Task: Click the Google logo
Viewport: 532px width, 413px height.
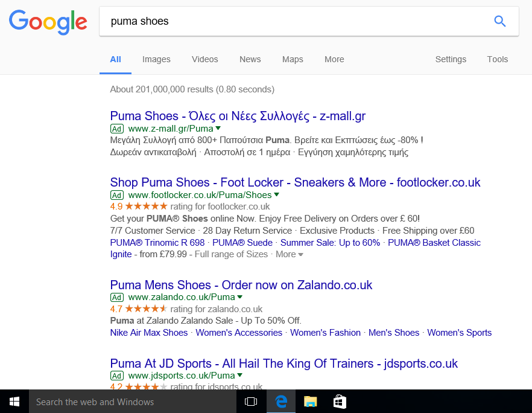Action: tap(48, 22)
